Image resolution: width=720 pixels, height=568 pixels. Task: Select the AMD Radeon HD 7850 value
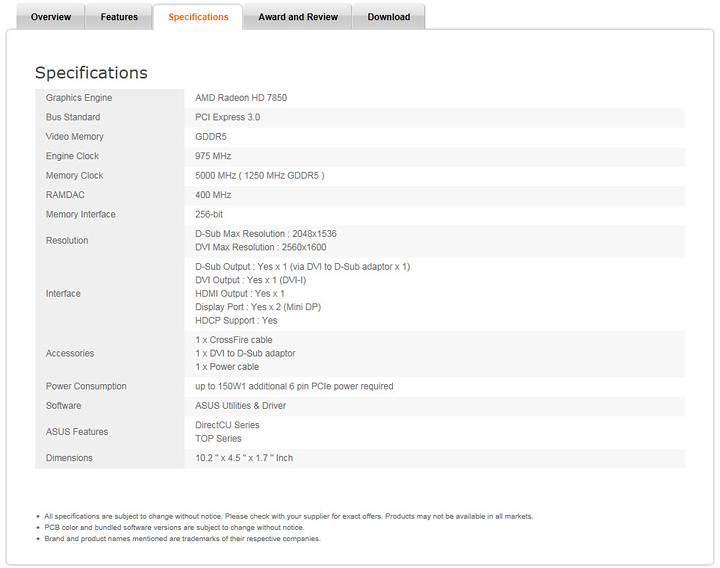(x=241, y=98)
